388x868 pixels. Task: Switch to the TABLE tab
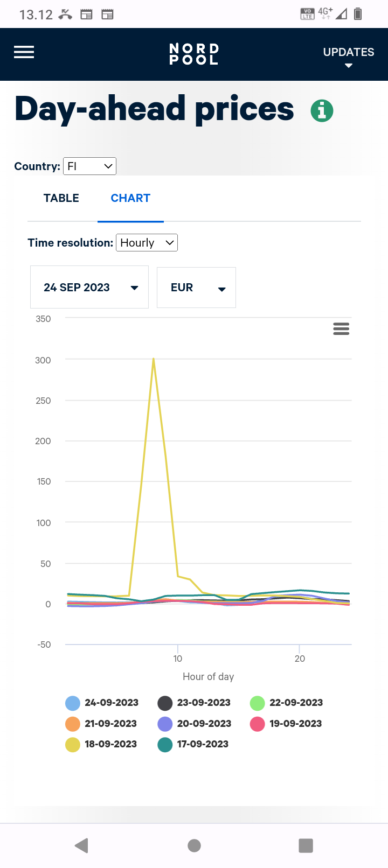coord(61,198)
